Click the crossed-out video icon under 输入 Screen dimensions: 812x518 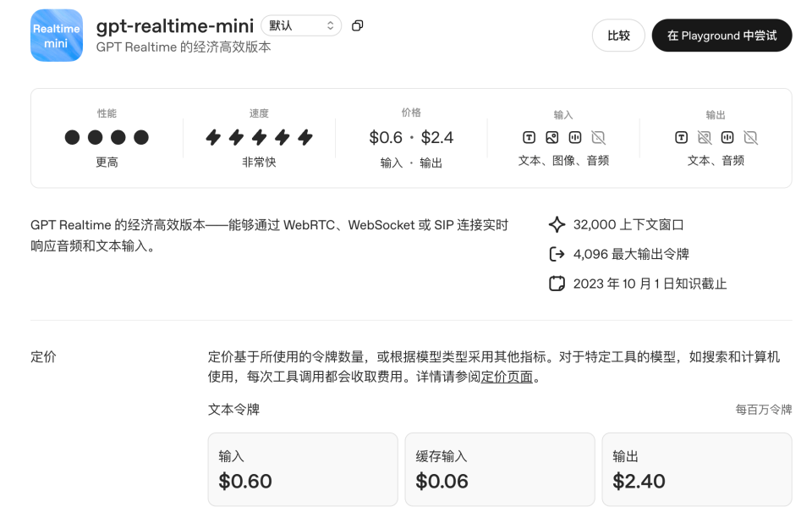click(598, 137)
